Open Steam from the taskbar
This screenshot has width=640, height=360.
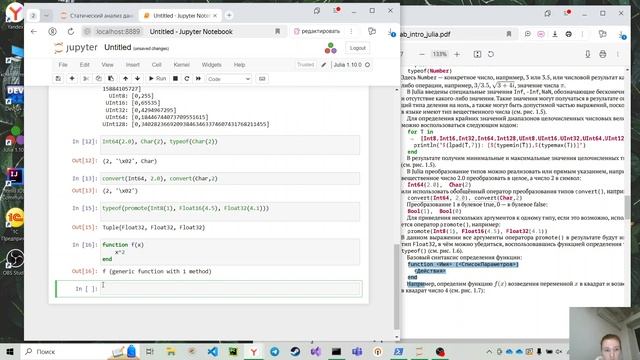point(295,351)
